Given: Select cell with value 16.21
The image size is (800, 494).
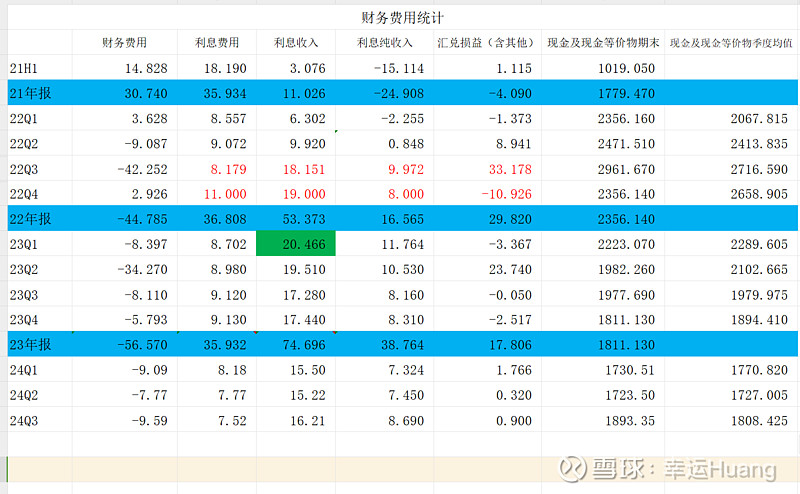Looking at the screenshot, I should pos(308,421).
